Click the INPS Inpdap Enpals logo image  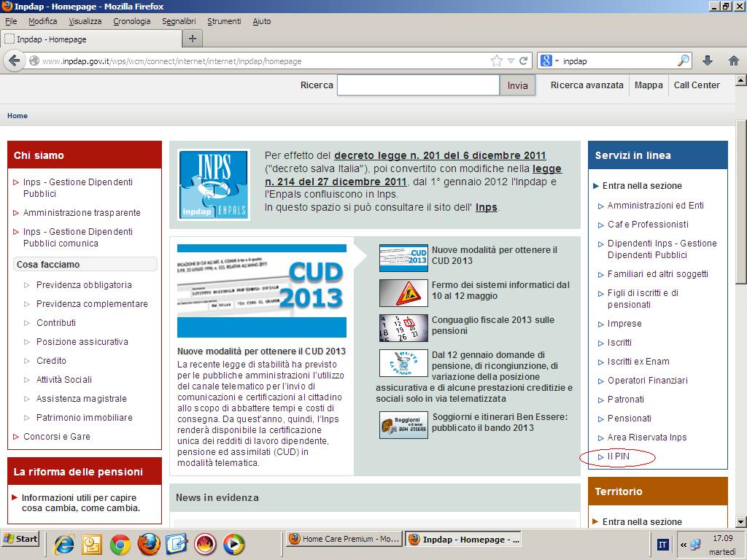214,184
